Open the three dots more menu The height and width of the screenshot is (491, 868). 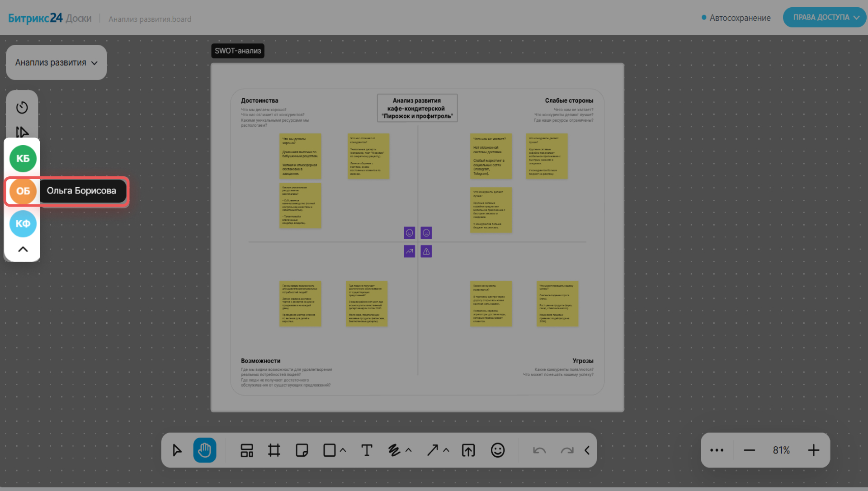coord(717,450)
